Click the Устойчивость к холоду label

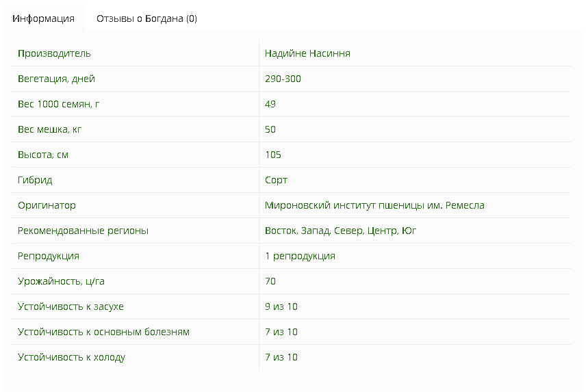coord(71,357)
